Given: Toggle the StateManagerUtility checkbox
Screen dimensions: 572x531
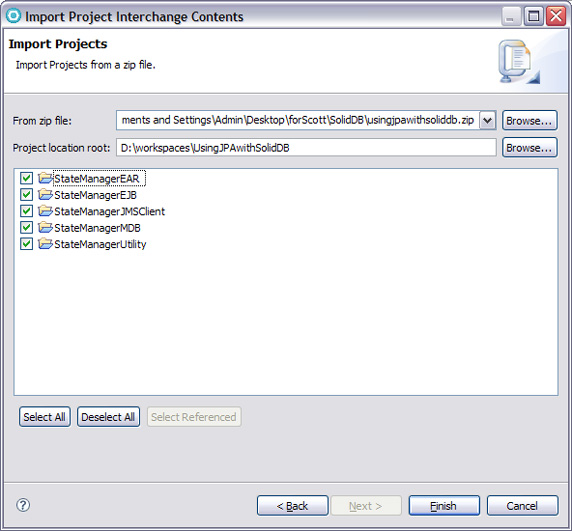Looking at the screenshot, I should (26, 244).
